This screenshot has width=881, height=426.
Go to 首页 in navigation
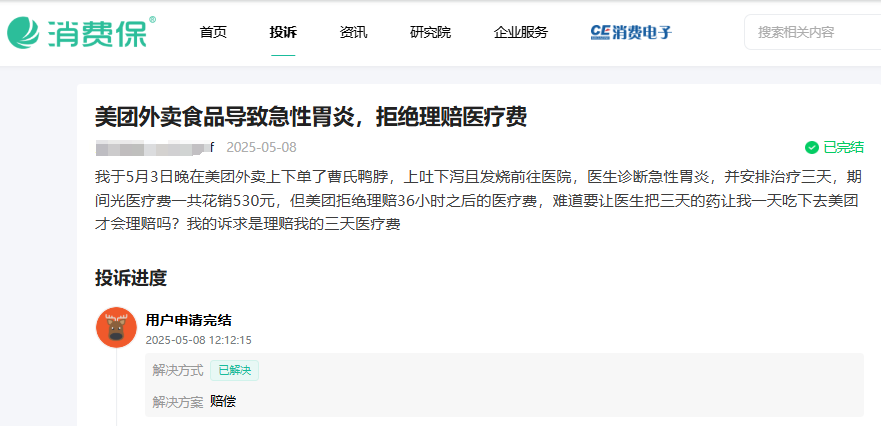click(x=213, y=32)
